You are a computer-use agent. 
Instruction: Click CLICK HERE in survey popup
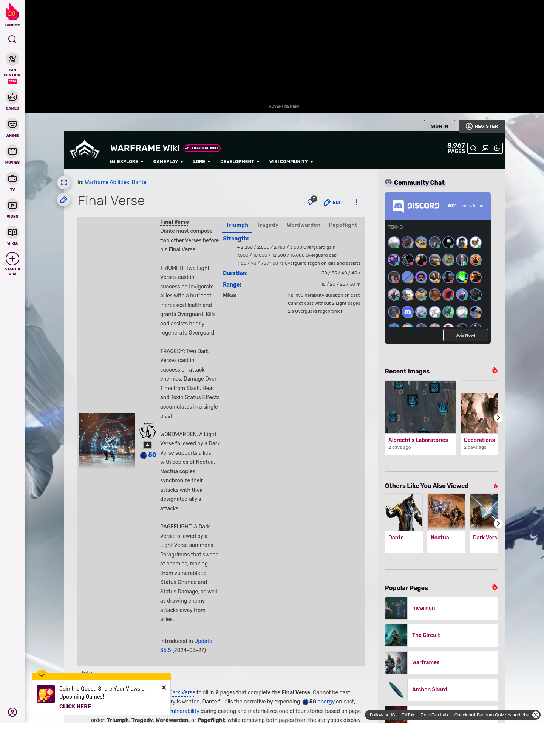pos(75,706)
